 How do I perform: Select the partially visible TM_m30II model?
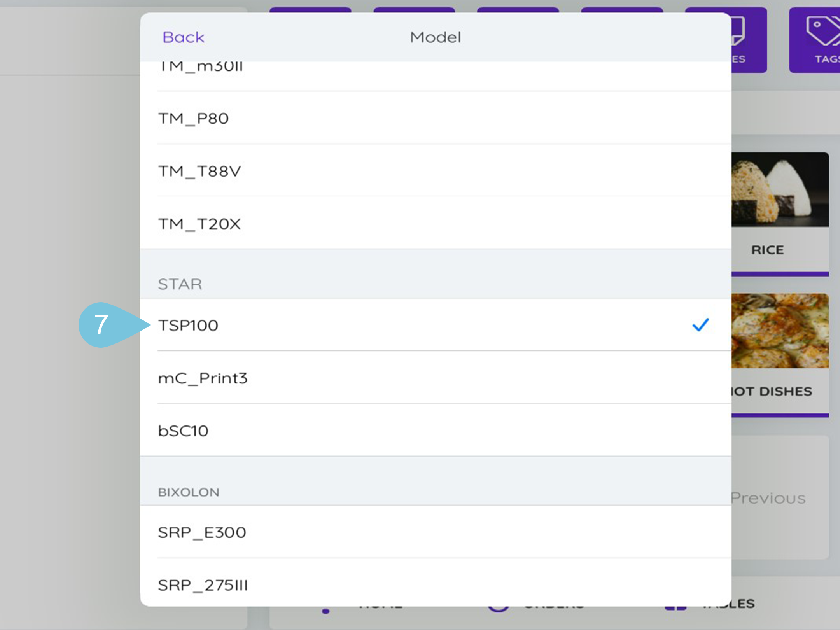tap(201, 68)
